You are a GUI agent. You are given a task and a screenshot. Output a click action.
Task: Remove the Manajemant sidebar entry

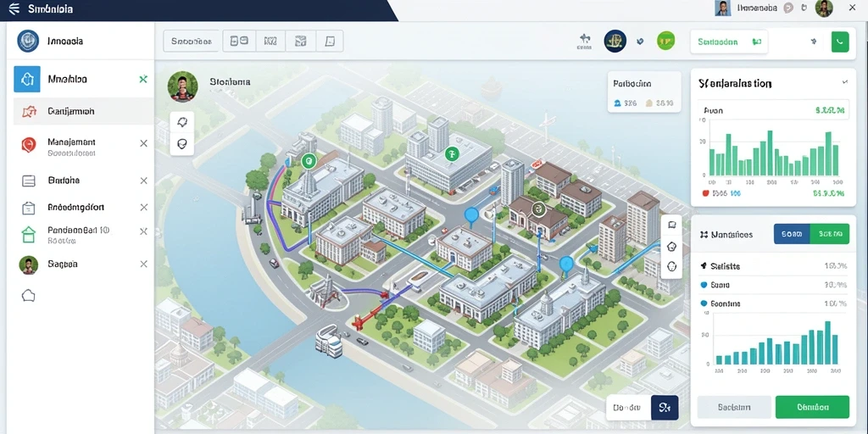tap(143, 143)
